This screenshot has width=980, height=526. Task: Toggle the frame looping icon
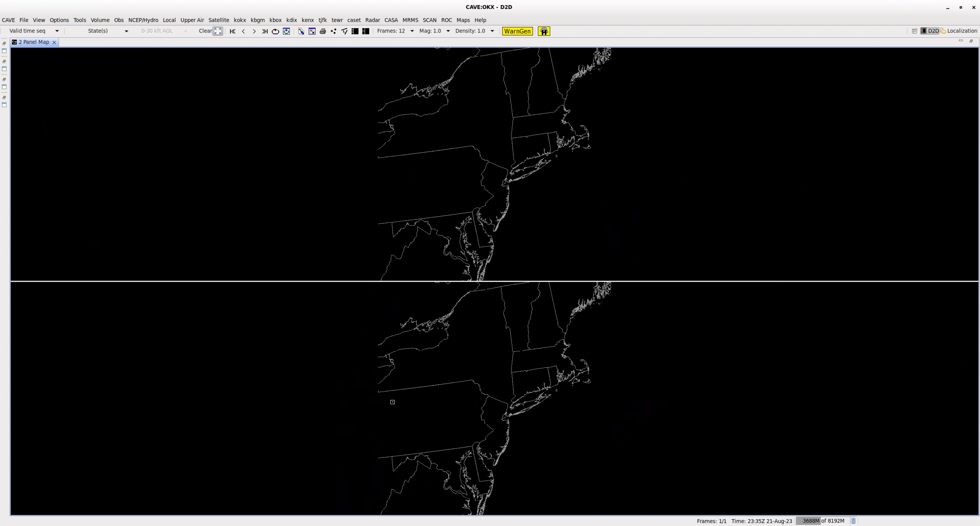(276, 31)
